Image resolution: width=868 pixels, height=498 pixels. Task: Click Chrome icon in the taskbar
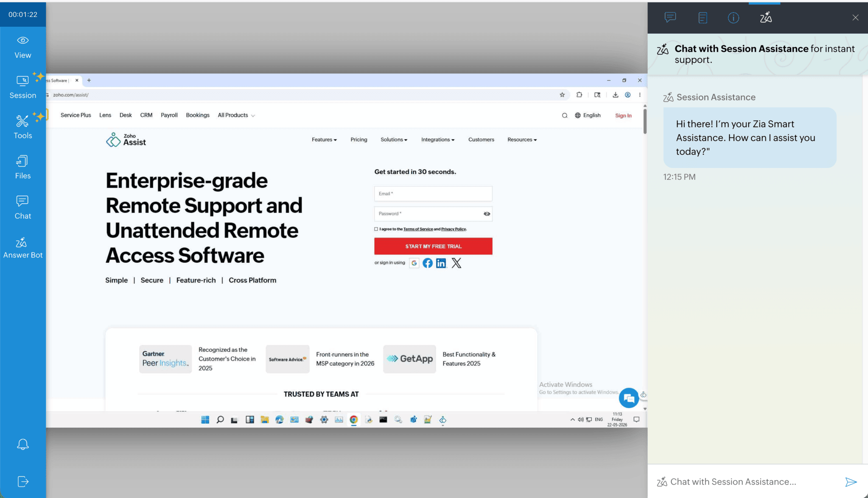pyautogui.click(x=354, y=420)
